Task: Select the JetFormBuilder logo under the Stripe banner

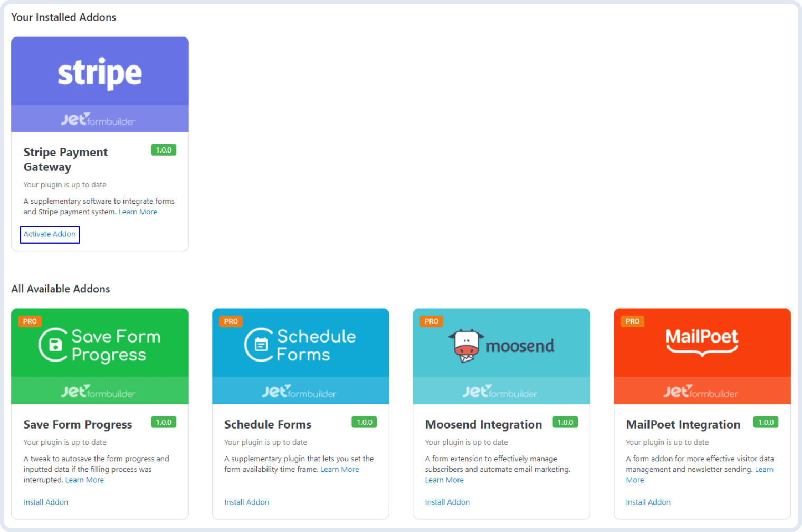Action: pos(99,119)
